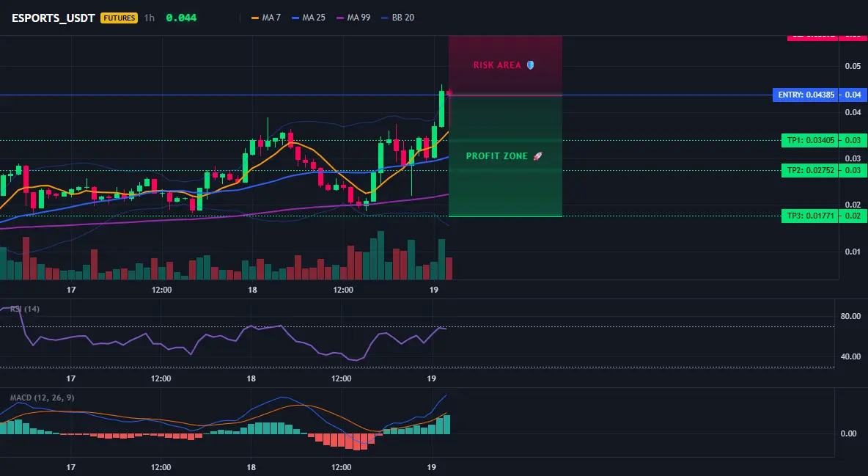
Task: Select the 1h timeframe label
Action: (150, 18)
